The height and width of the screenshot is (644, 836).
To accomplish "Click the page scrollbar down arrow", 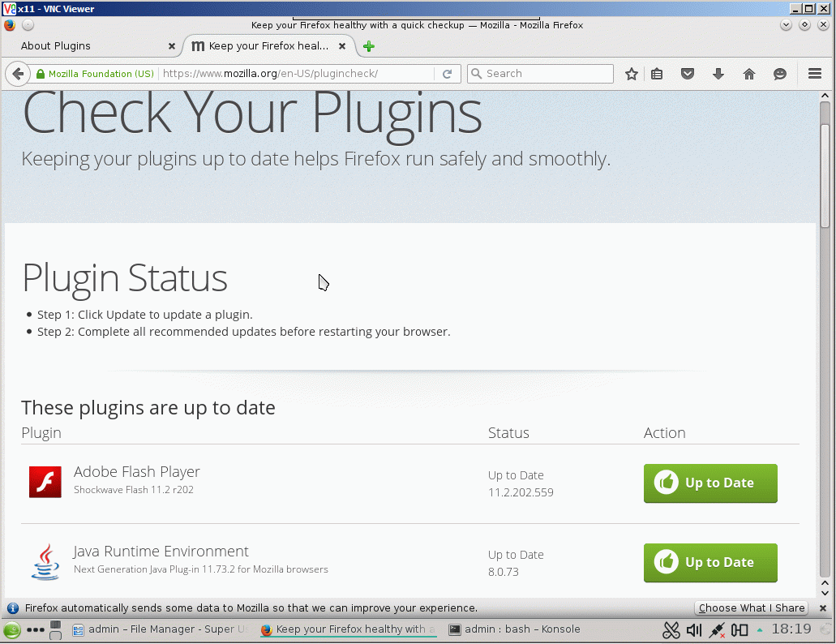I will click(x=825, y=593).
